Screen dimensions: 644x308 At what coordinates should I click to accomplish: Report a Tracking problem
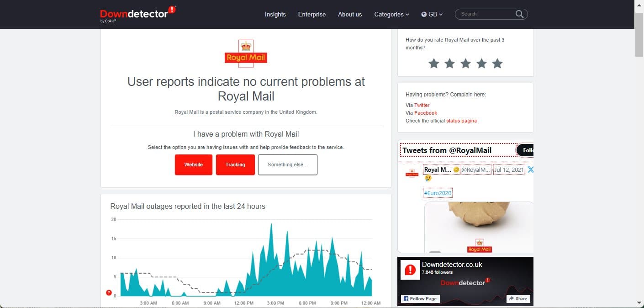(x=235, y=165)
